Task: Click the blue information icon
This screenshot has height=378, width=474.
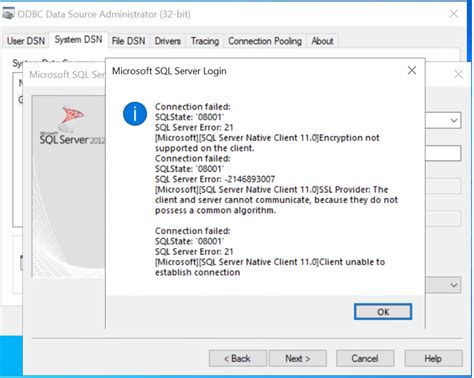Action: pyautogui.click(x=135, y=114)
